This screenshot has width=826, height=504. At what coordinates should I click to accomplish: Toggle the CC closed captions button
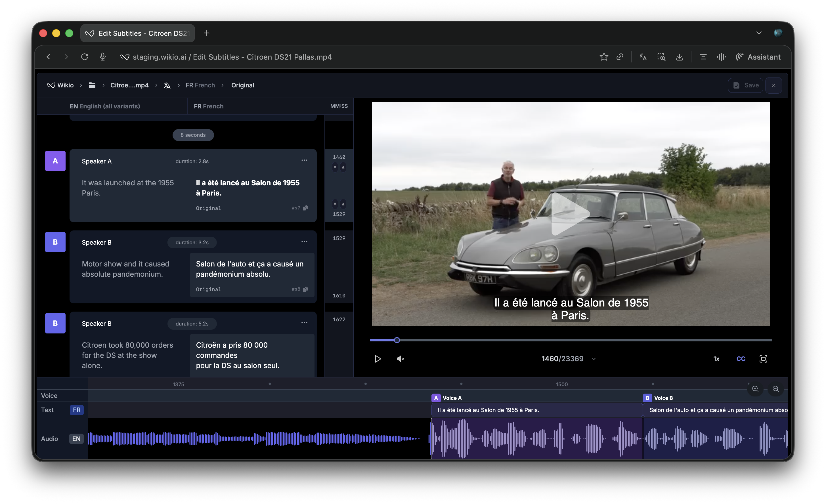(741, 359)
